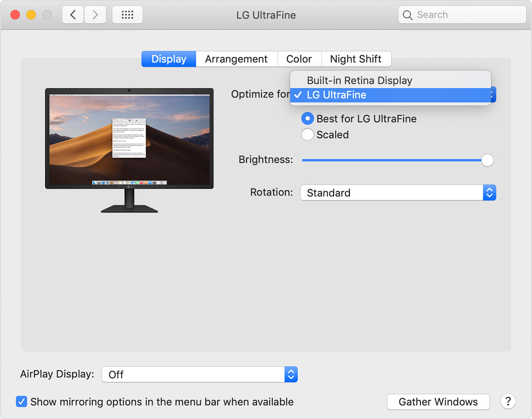This screenshot has width=532, height=419.
Task: Click the LG UltraFine window title
Action: pyautogui.click(x=266, y=15)
